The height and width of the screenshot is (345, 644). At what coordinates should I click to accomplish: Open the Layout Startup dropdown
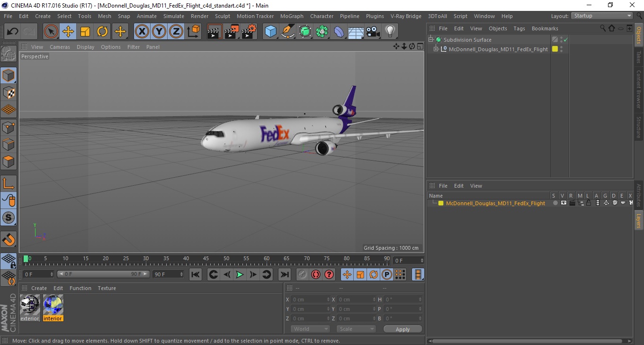[602, 16]
